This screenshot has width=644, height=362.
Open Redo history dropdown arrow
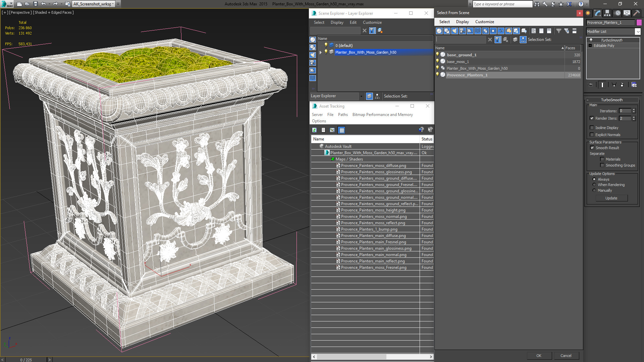tap(61, 4)
